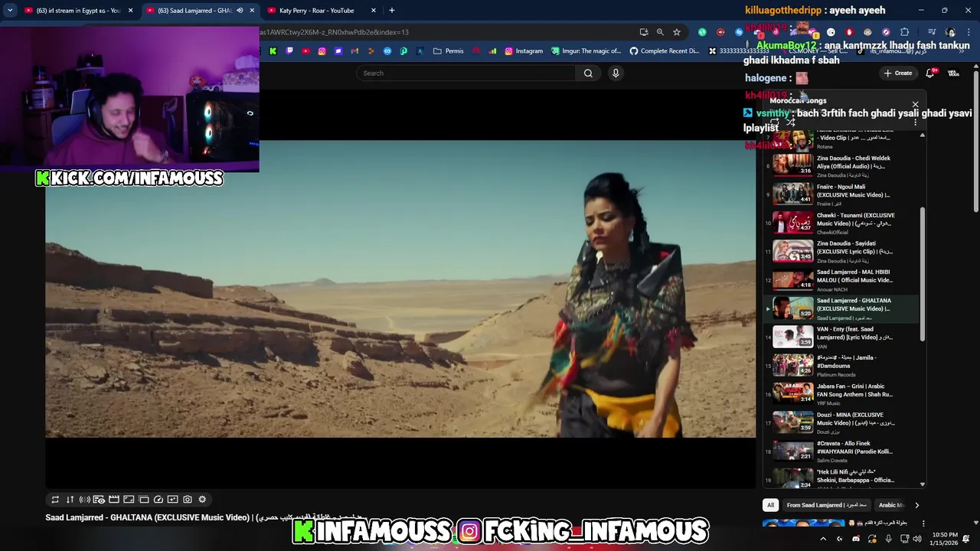980x551 pixels.
Task: Open the Kick bookmark icon
Action: tap(273, 51)
